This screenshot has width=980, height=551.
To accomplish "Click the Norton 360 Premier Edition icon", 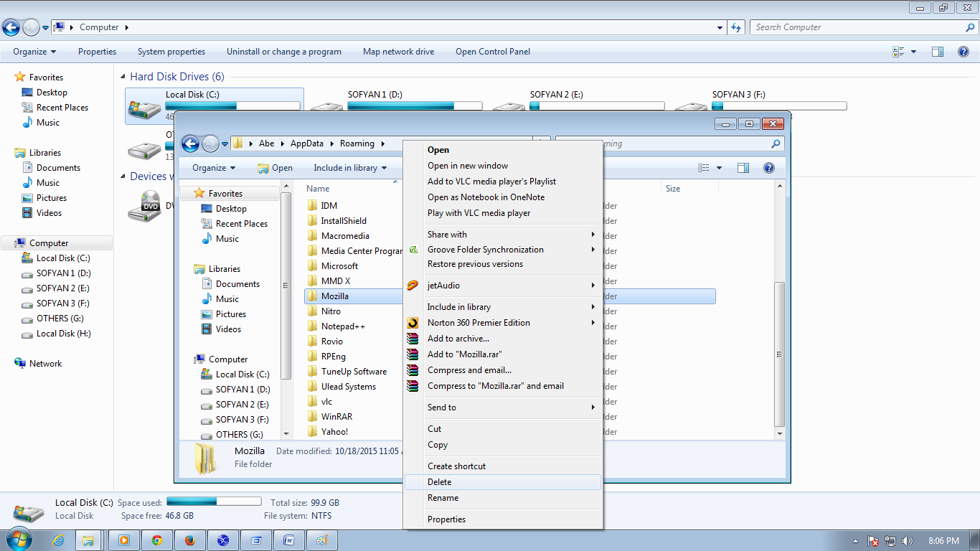I will pos(413,323).
